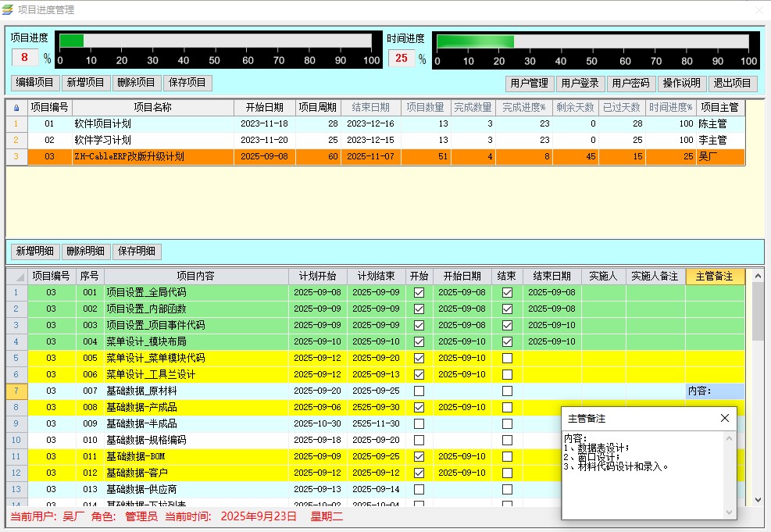The height and width of the screenshot is (532, 771).
Task: Click the app icon in title bar
Action: point(8,9)
